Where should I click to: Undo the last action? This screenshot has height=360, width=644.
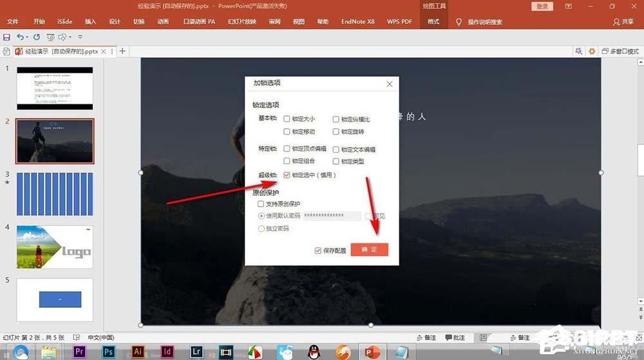tap(20, 37)
